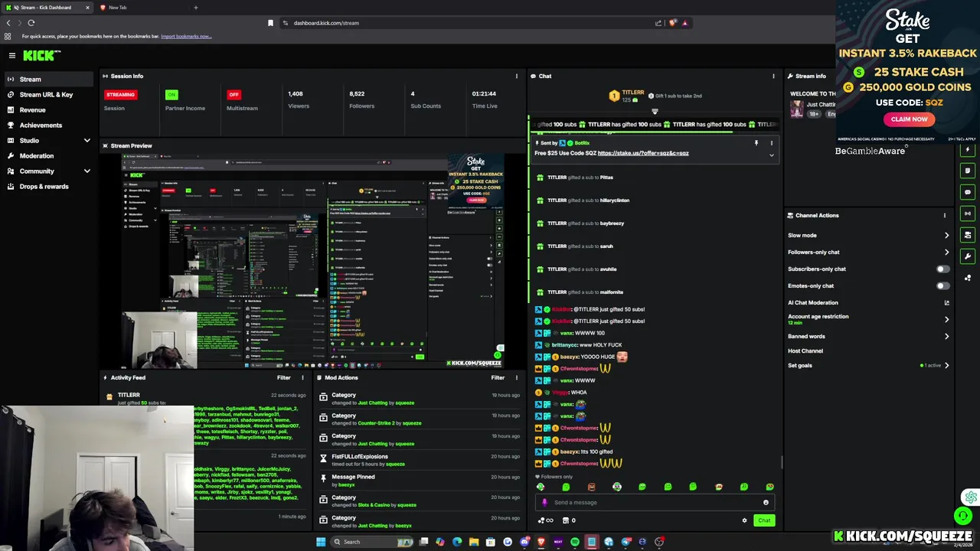Collapse the pinned message chevron

tap(771, 155)
